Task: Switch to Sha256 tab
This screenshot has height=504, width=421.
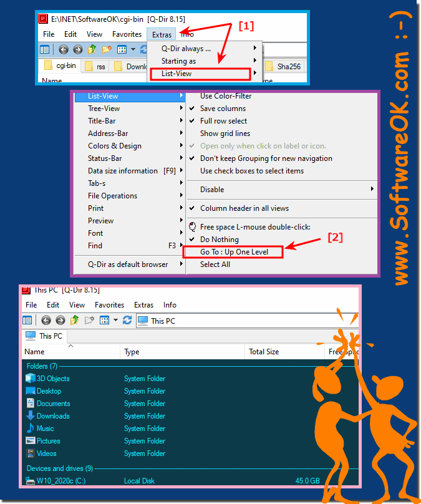Action: coord(283,67)
